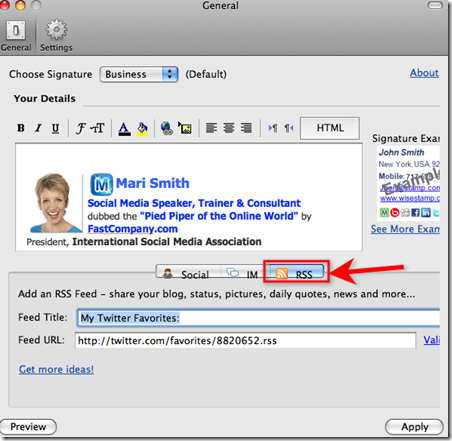Open the font family picker icon
The width and height of the screenshot is (452, 441).
pos(80,128)
